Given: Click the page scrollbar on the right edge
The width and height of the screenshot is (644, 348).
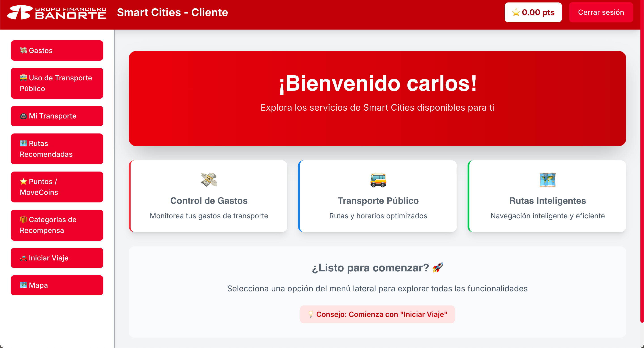Looking at the screenshot, I should [x=642, y=175].
